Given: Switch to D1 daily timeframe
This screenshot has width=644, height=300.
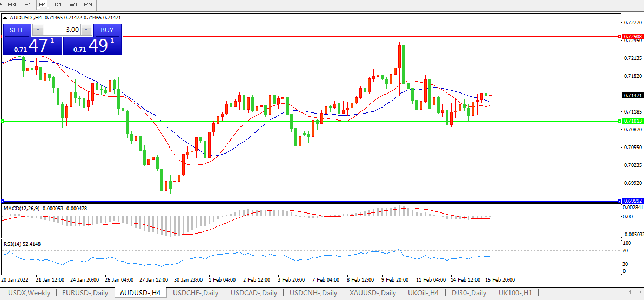Looking at the screenshot, I should pyautogui.click(x=58, y=4).
